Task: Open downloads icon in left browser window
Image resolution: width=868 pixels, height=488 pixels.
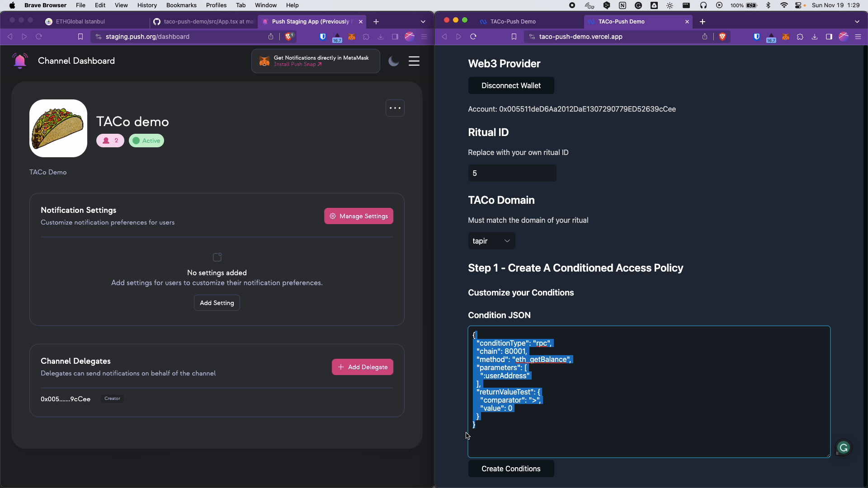Action: point(381,37)
